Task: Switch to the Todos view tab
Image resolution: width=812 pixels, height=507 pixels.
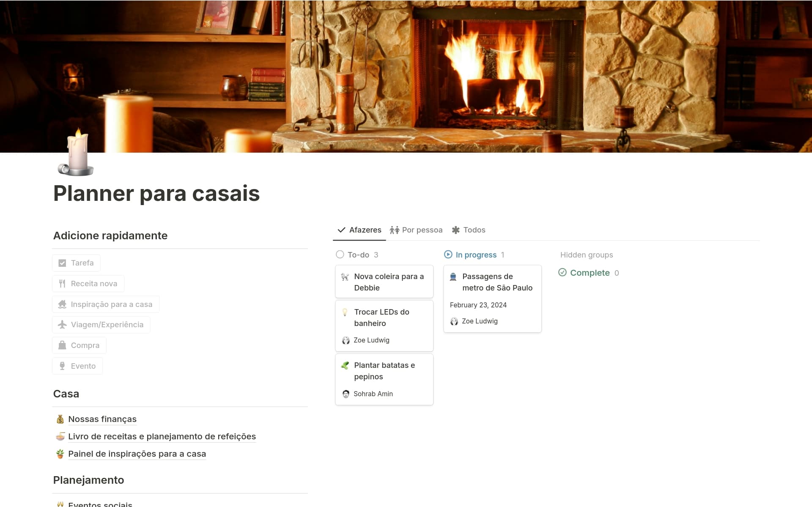Action: click(x=469, y=230)
